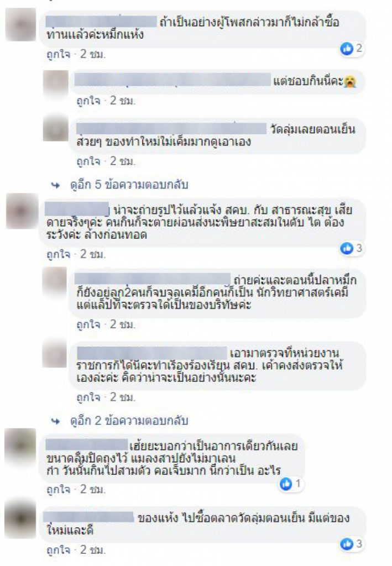Viewport: 392px width, 566px height.
Task: Open avatar of the สคบ. commenter
Action: [22, 211]
